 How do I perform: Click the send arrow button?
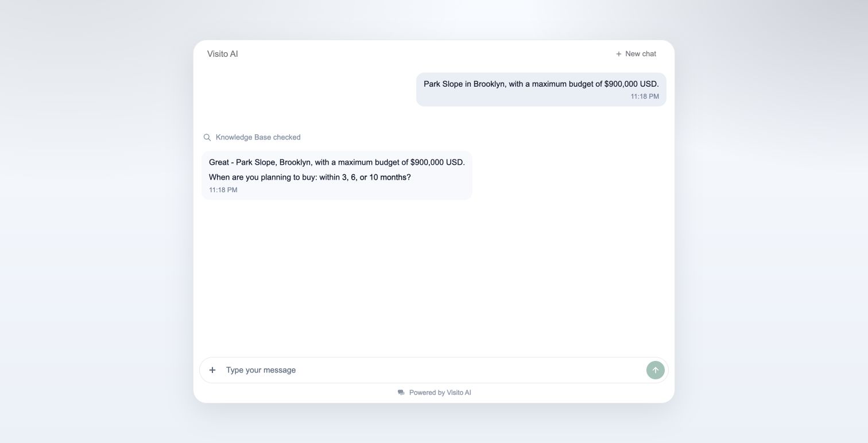click(655, 370)
